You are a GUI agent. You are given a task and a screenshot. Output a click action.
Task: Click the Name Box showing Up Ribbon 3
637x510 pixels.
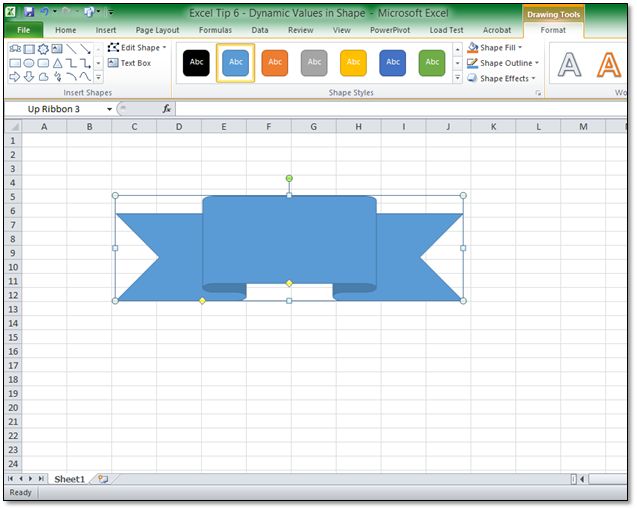(55, 109)
